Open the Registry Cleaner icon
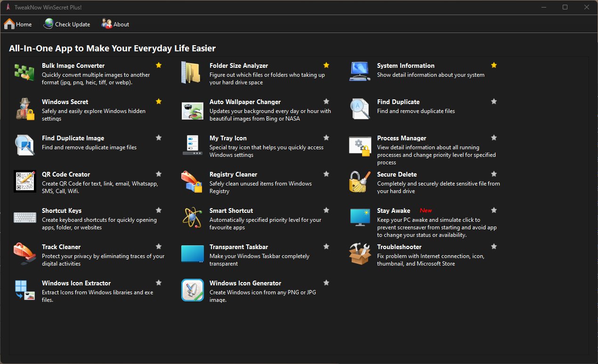 coord(192,181)
